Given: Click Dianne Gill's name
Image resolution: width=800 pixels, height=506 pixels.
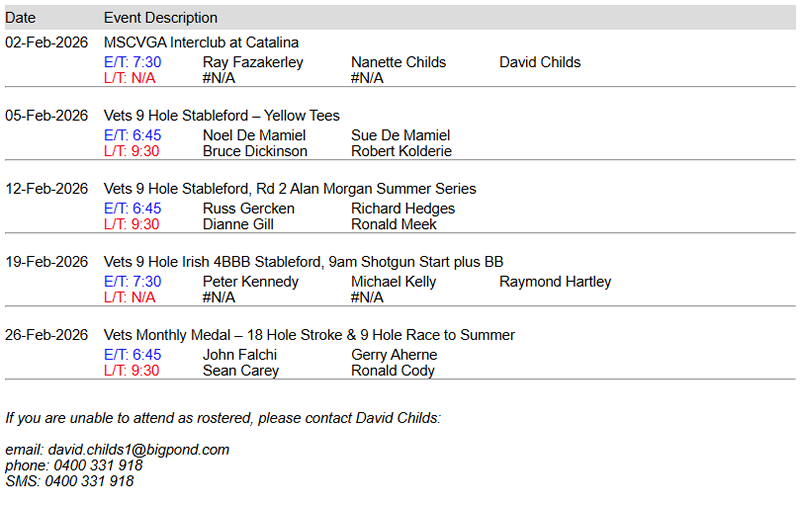Looking at the screenshot, I should tap(237, 224).
